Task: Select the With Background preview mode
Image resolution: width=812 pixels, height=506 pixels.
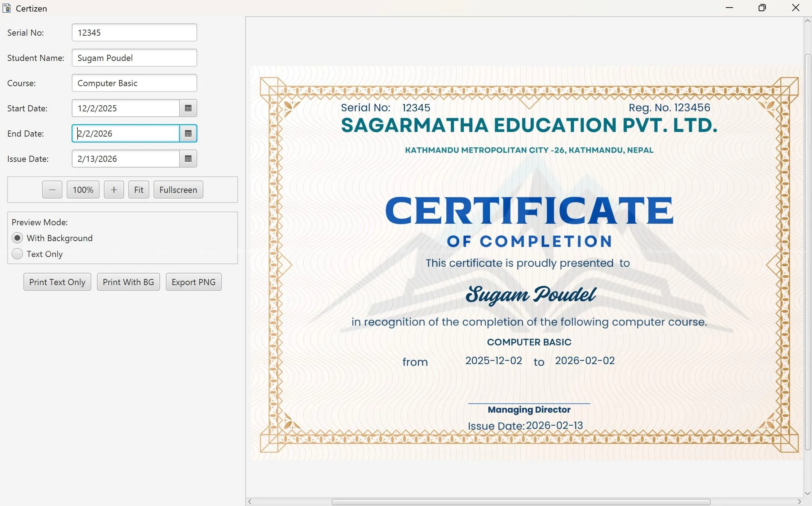Action: pyautogui.click(x=17, y=238)
